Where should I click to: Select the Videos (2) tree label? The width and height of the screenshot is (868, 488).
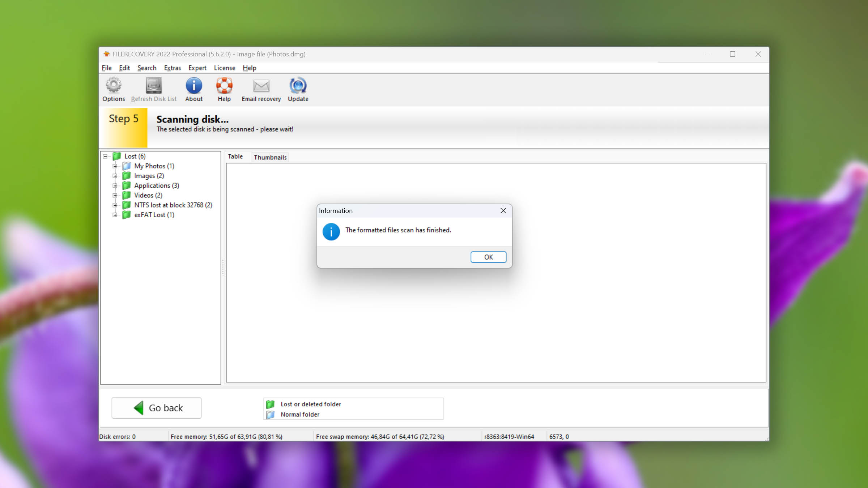pyautogui.click(x=148, y=195)
